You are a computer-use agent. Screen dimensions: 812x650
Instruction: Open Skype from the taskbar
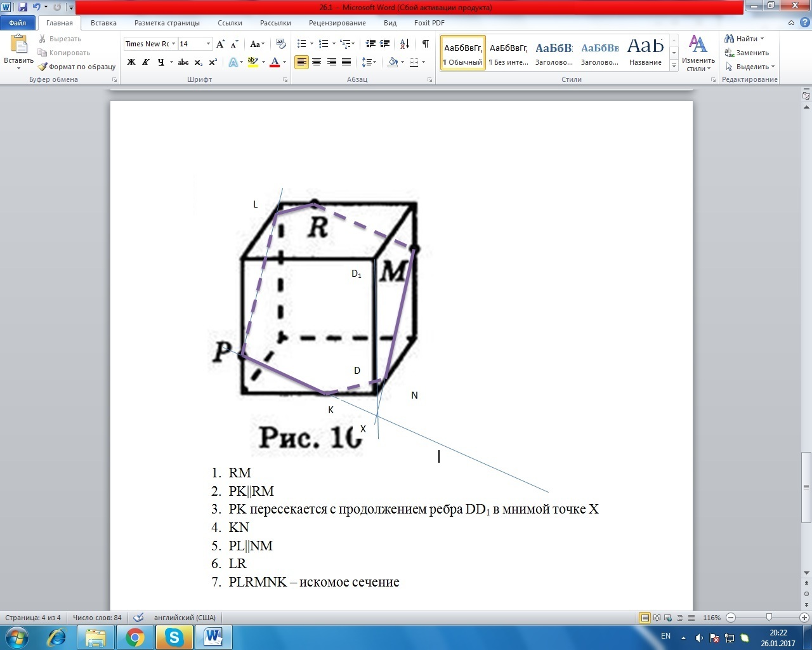click(x=174, y=637)
